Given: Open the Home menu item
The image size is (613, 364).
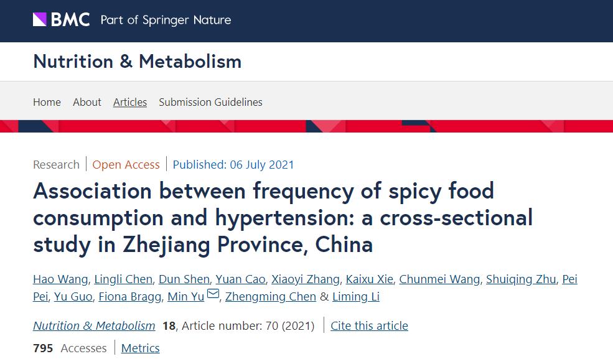Looking at the screenshot, I should 47,102.
